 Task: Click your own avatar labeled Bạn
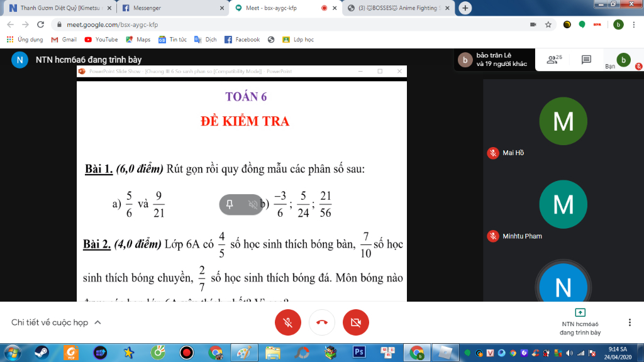pyautogui.click(x=623, y=60)
